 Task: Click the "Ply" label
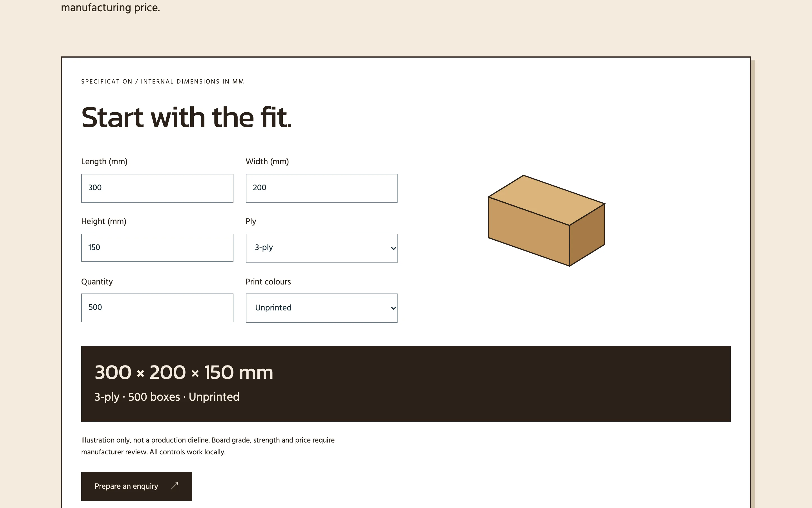click(x=251, y=222)
